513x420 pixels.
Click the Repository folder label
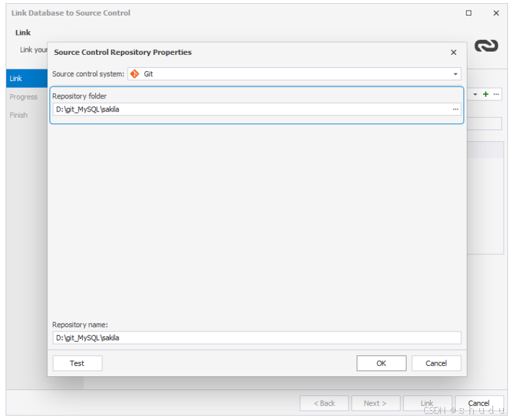click(x=80, y=96)
